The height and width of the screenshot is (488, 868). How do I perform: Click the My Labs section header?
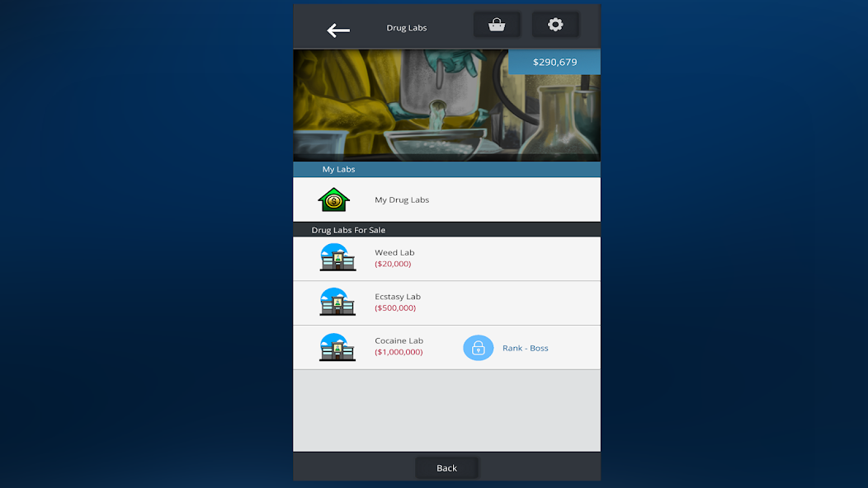pos(338,169)
